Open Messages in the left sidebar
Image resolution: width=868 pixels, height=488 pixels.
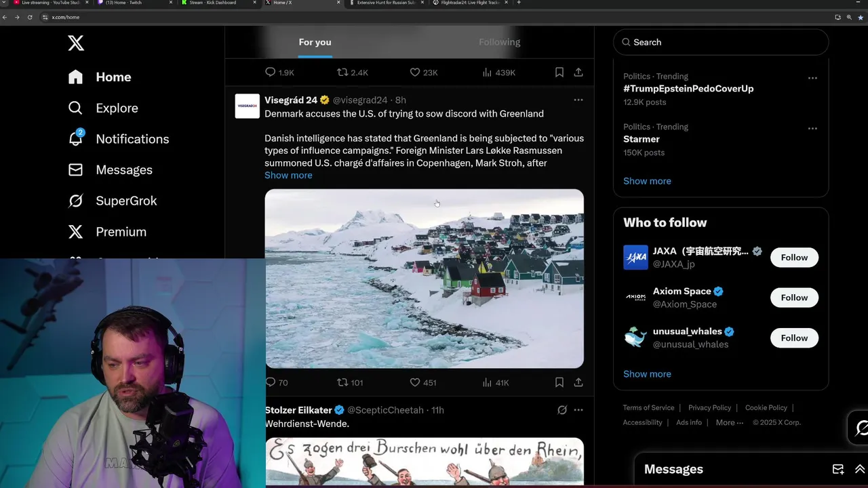(x=111, y=170)
